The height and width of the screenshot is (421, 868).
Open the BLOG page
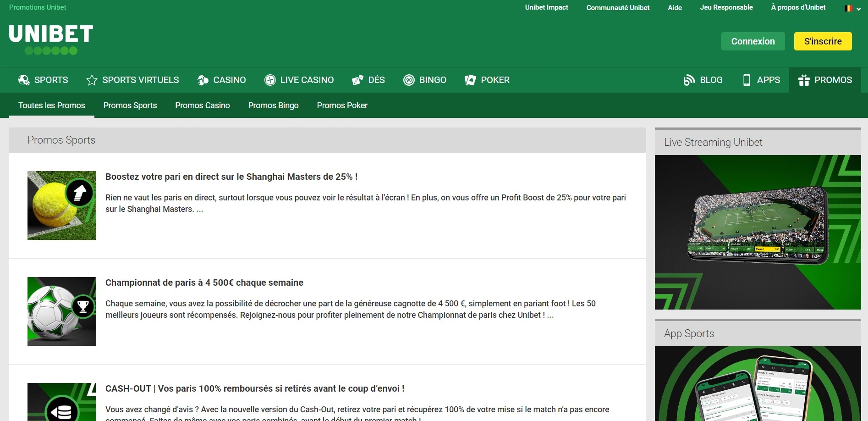coord(703,80)
